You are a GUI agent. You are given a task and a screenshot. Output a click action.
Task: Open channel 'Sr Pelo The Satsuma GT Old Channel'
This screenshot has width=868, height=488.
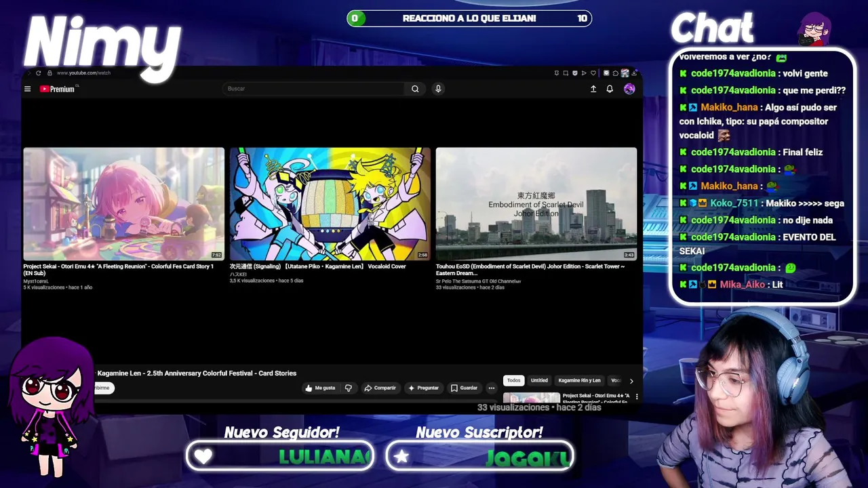tap(478, 281)
